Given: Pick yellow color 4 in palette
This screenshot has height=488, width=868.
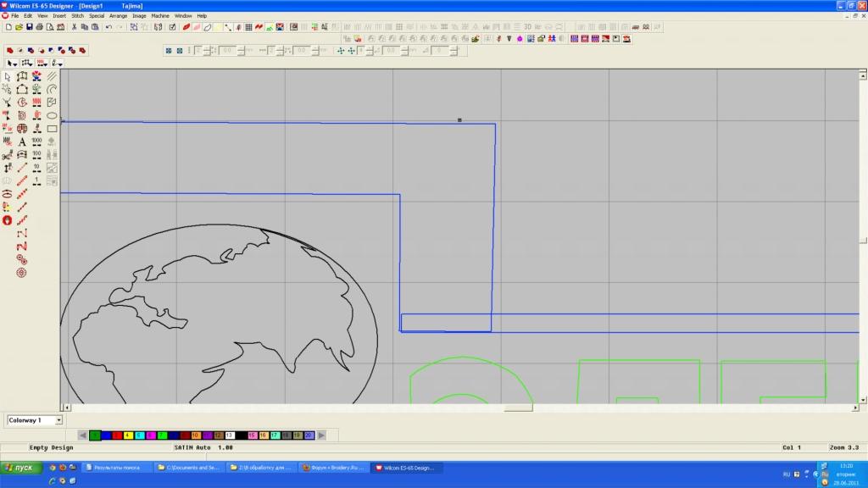Looking at the screenshot, I should [x=128, y=435].
